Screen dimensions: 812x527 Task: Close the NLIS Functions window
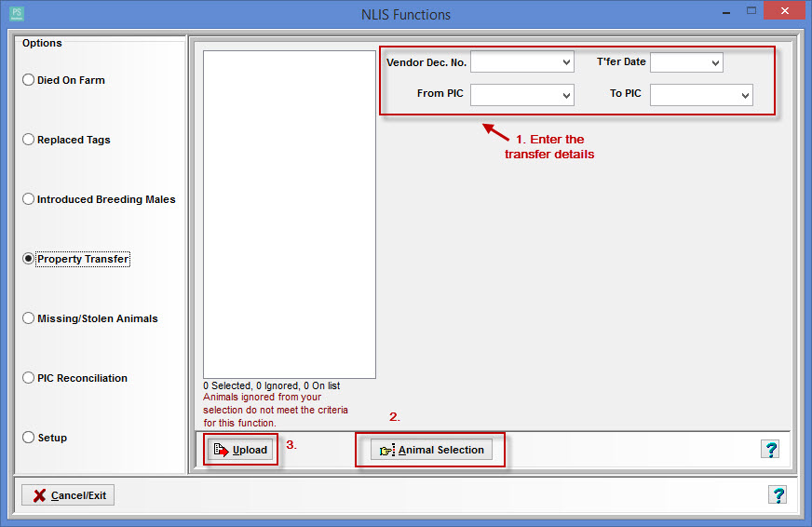(785, 10)
